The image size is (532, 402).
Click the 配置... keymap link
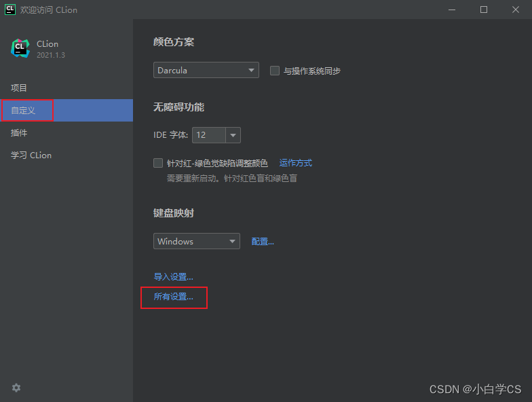[263, 242]
